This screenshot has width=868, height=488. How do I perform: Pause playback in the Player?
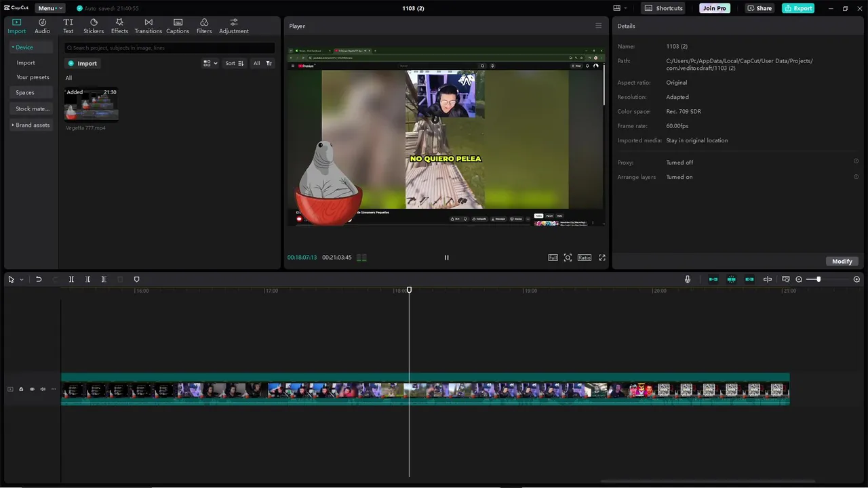coord(446,258)
